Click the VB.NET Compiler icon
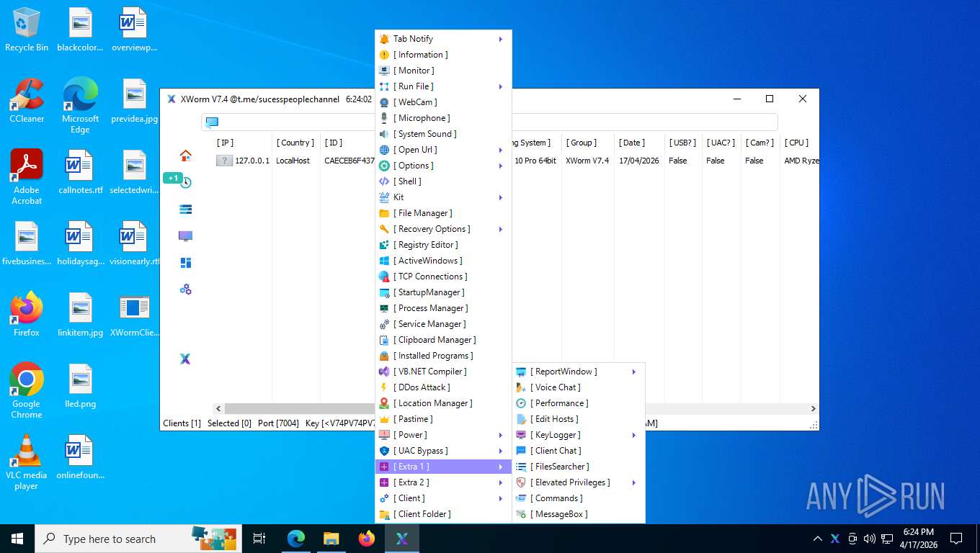The image size is (980, 553). tap(384, 372)
